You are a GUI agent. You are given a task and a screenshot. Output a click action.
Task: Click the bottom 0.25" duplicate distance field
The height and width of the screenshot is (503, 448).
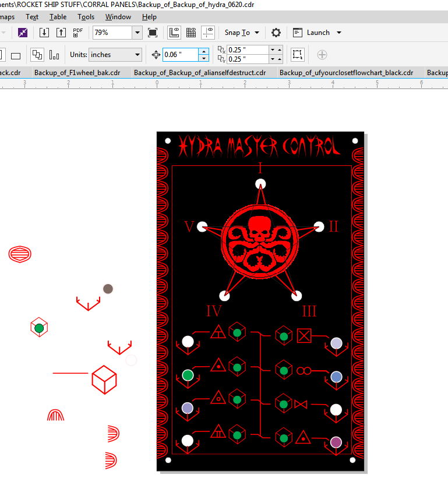tap(248, 59)
